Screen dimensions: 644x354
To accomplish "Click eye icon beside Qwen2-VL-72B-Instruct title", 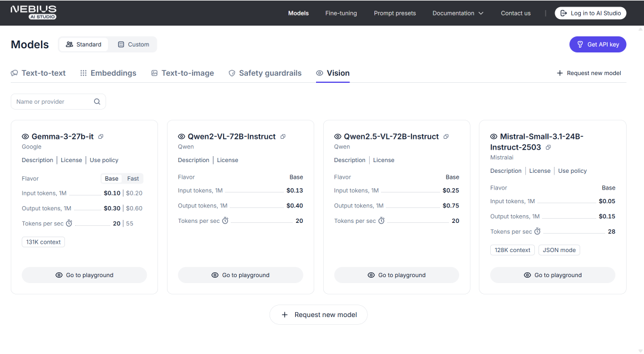I will [181, 136].
